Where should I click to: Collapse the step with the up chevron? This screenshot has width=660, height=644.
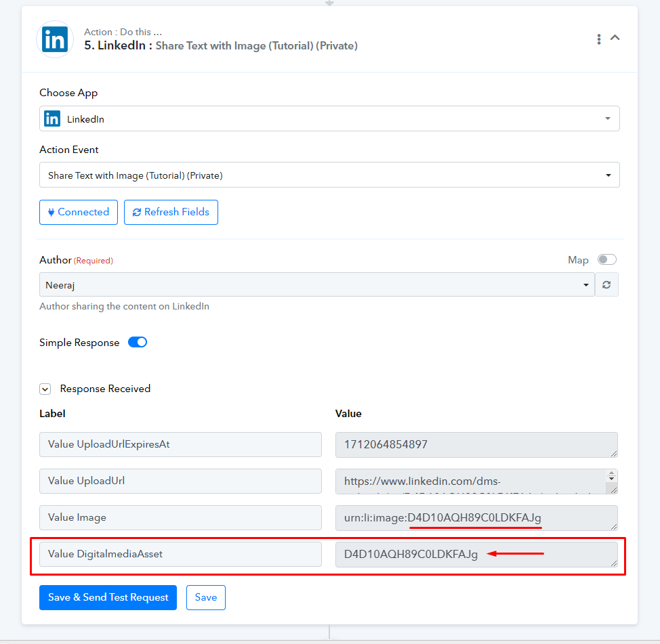click(615, 37)
